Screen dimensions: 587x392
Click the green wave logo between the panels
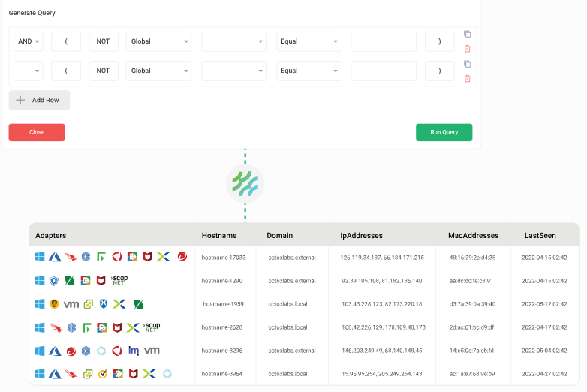[x=245, y=183]
